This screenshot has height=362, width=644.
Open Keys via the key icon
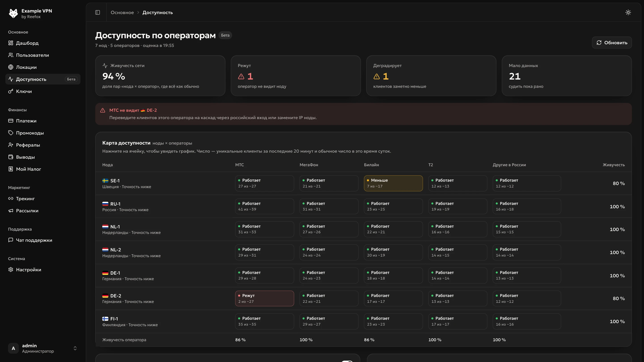pos(11,91)
